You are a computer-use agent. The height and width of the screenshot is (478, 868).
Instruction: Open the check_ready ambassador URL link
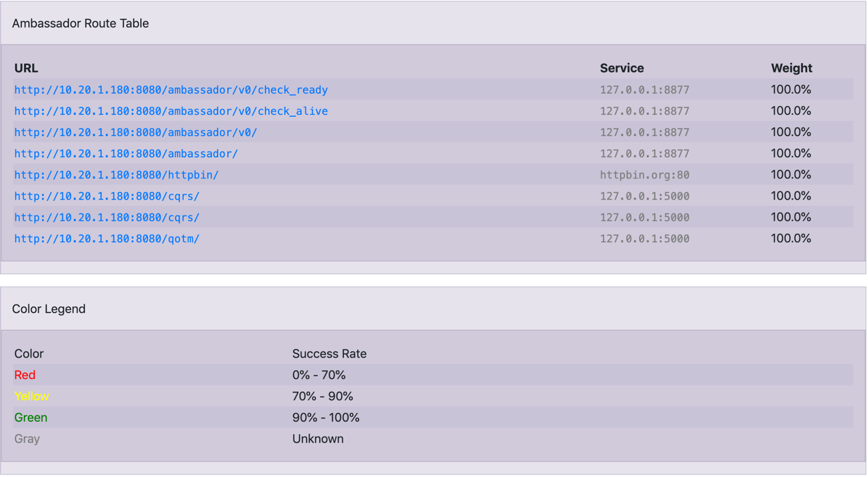point(171,90)
